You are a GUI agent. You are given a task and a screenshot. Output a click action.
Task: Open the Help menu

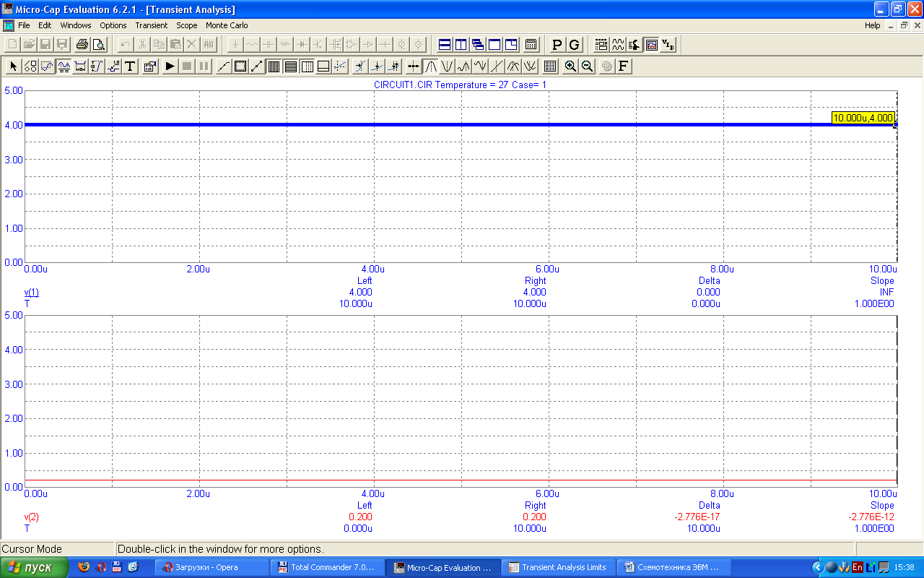point(872,25)
